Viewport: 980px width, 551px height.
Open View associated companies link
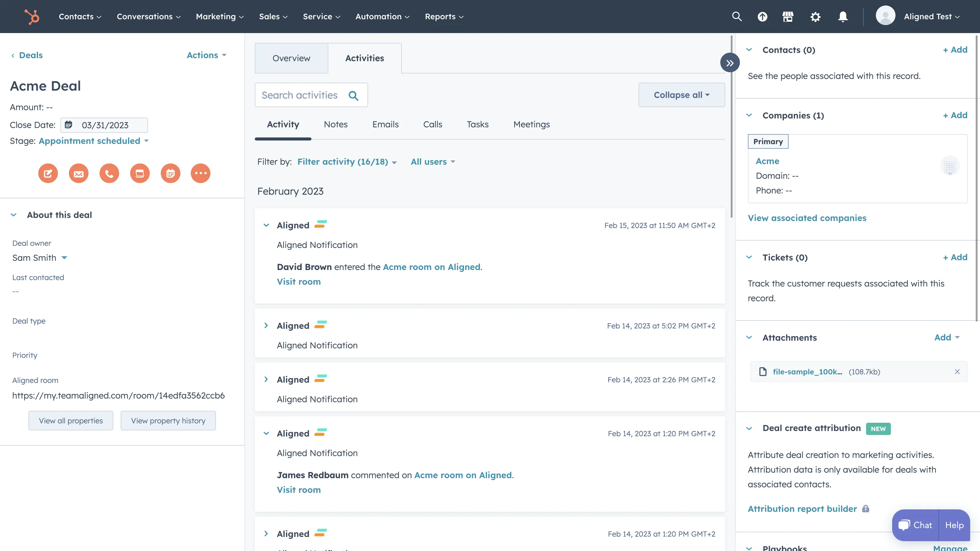[x=807, y=218]
